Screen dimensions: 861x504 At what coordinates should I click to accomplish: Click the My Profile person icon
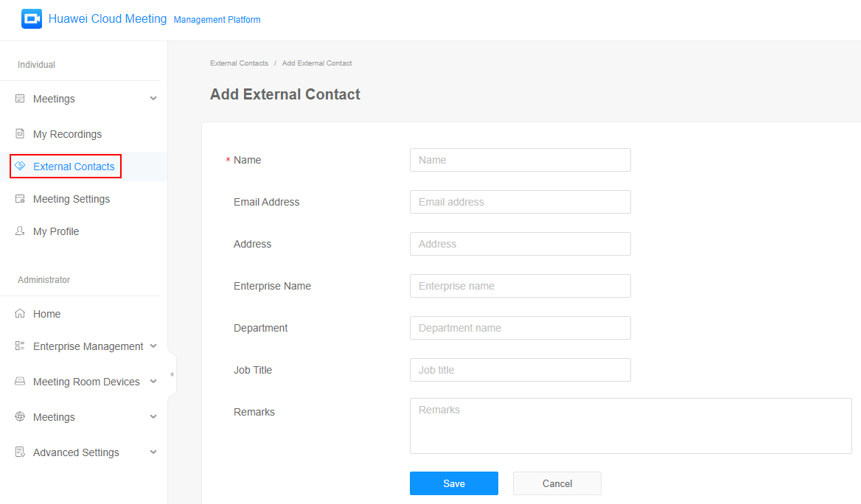pos(20,231)
